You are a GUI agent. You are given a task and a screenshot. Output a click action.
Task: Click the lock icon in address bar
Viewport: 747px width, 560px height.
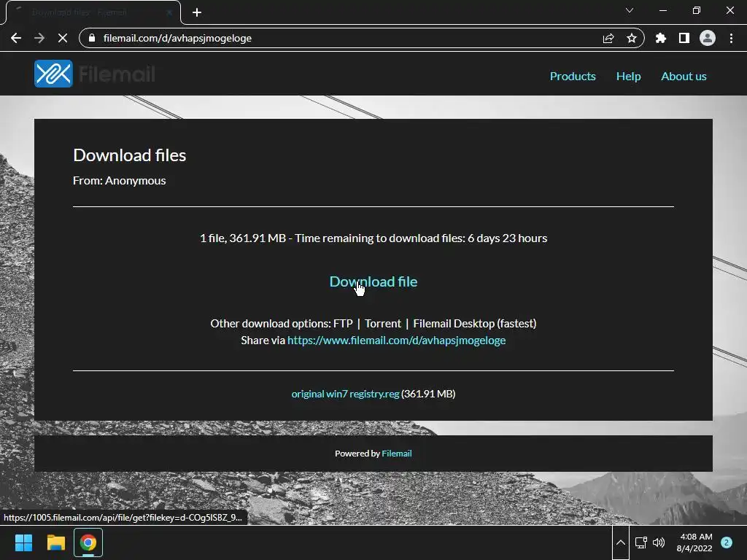point(92,38)
